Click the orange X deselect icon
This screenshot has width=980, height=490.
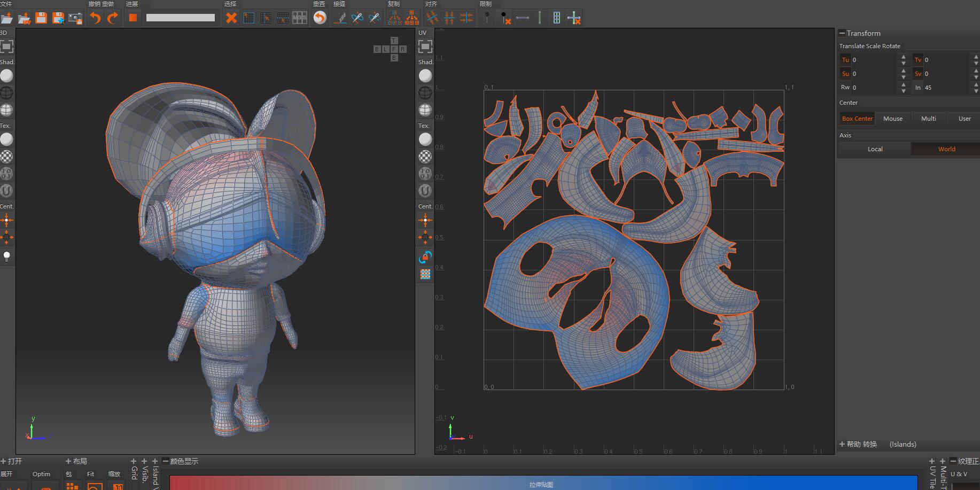(231, 18)
